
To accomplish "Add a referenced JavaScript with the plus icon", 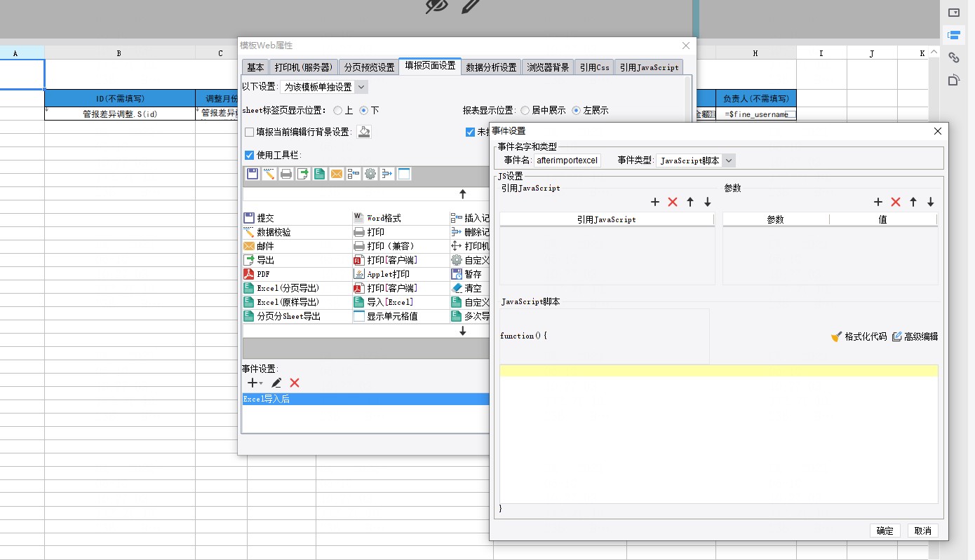I will (x=655, y=202).
